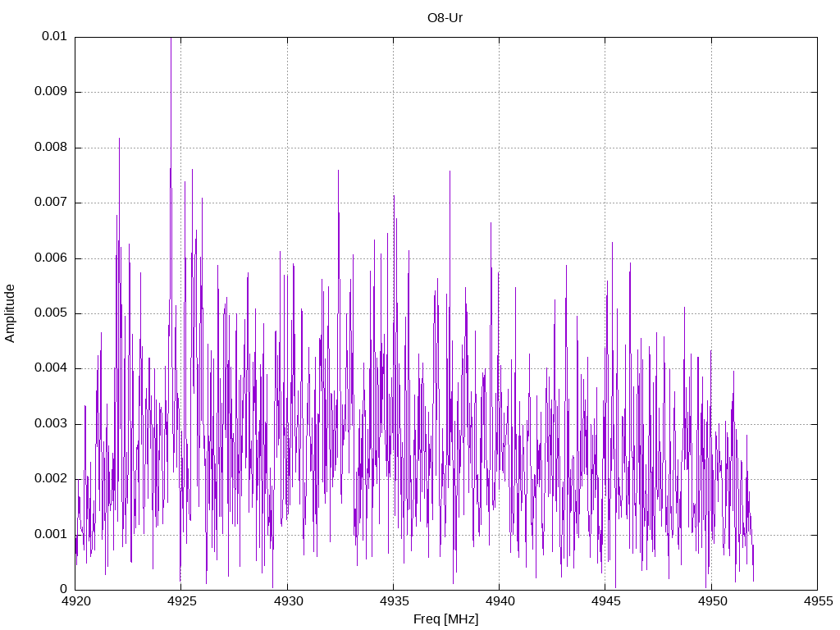
Task: Click the y-axis tick label 0.009
Action: (x=51, y=92)
